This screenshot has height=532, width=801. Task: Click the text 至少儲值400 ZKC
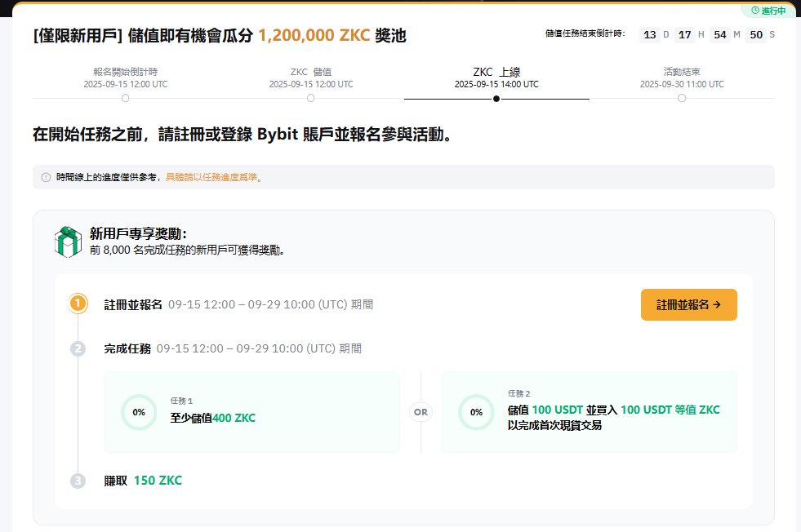coord(212,418)
